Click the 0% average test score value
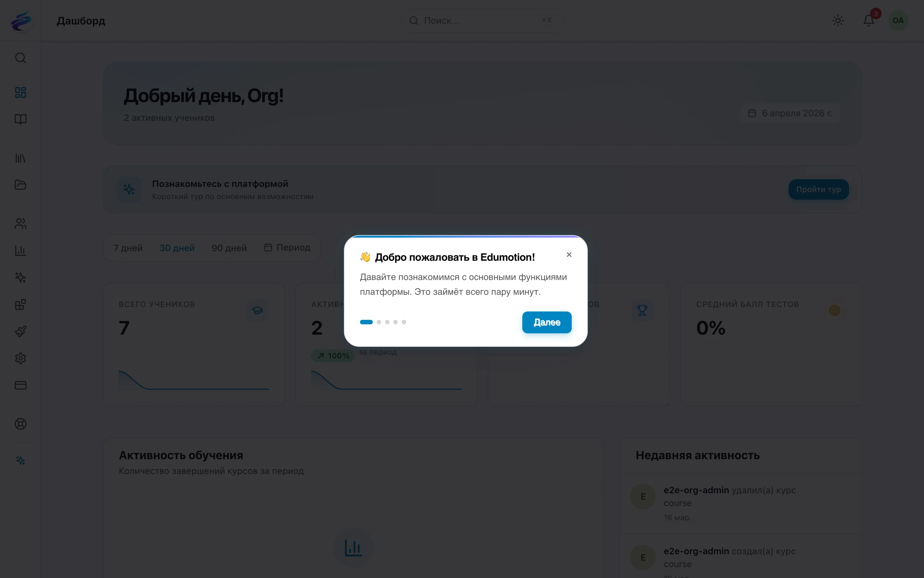The height and width of the screenshot is (578, 924). pos(711,328)
